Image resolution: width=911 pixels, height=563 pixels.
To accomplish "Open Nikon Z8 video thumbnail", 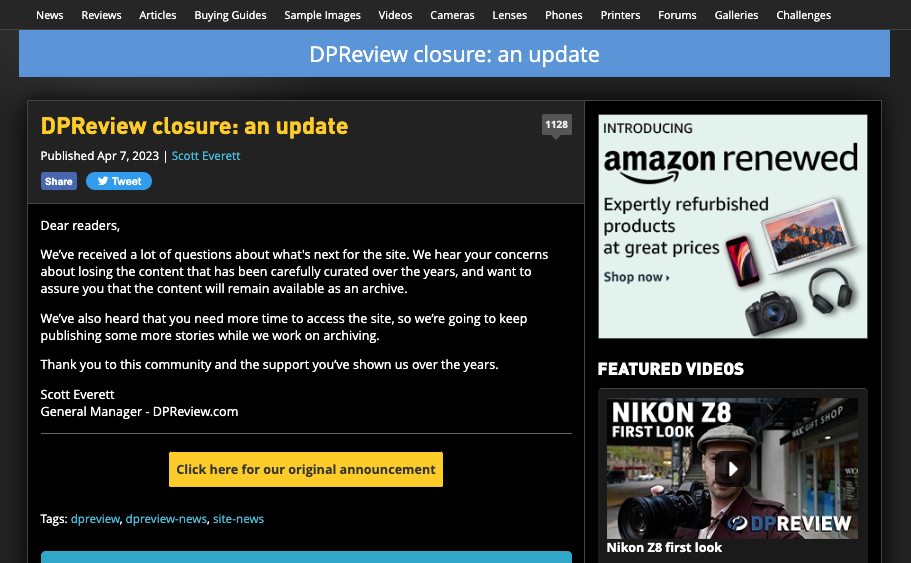I will click(732, 468).
